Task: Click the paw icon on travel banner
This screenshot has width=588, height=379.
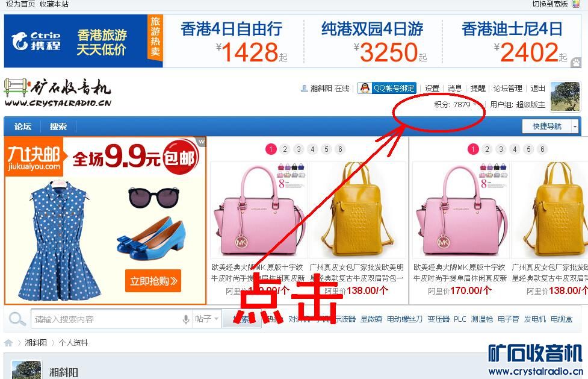Action: tap(576, 62)
